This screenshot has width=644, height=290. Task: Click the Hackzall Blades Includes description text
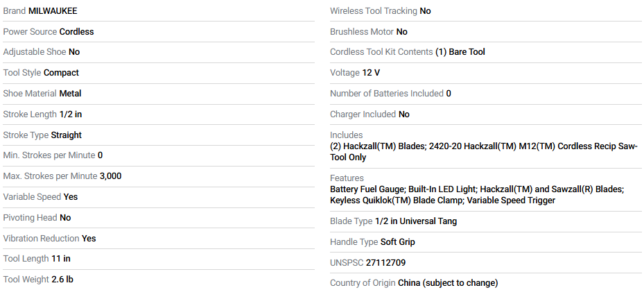(483, 151)
